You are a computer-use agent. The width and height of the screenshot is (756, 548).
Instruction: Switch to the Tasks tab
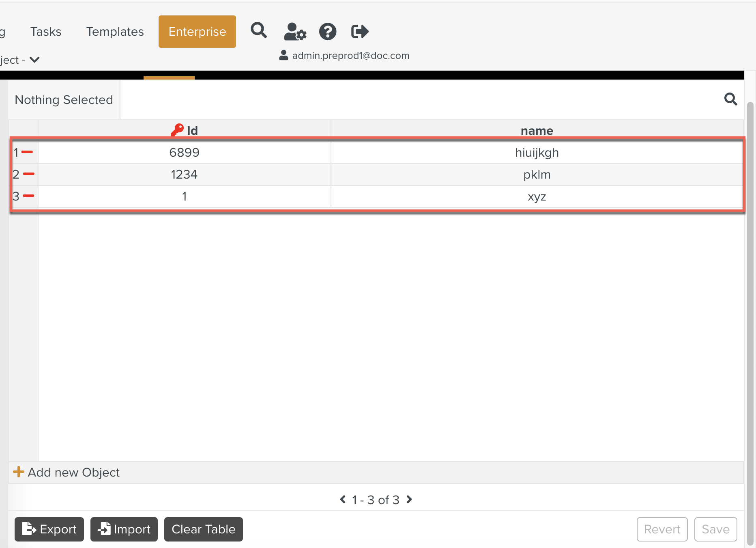[x=45, y=31]
